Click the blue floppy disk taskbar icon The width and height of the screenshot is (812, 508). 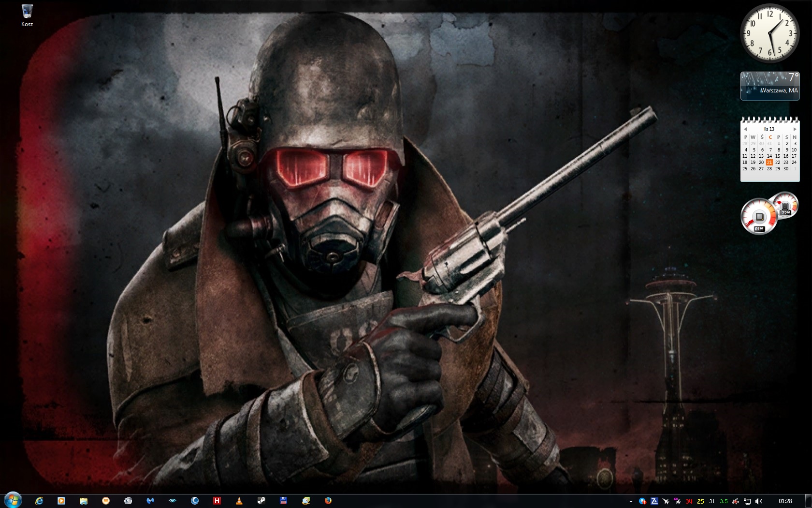coord(284,501)
